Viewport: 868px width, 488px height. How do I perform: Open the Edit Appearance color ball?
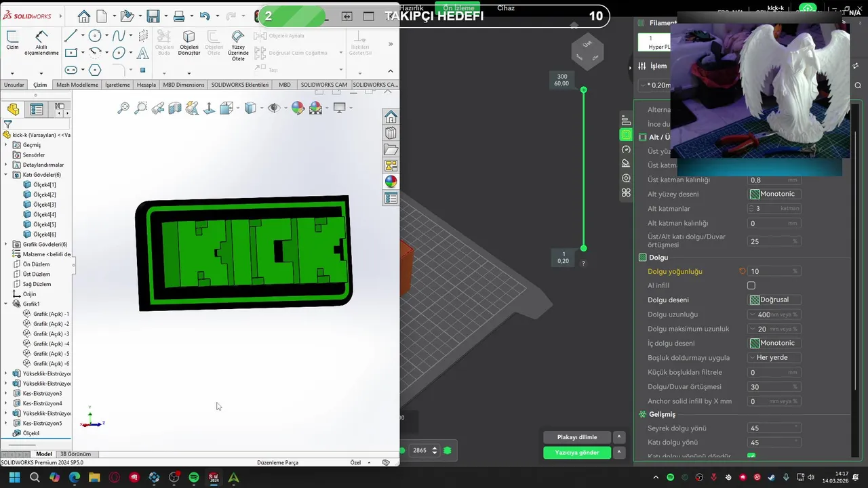[298, 108]
